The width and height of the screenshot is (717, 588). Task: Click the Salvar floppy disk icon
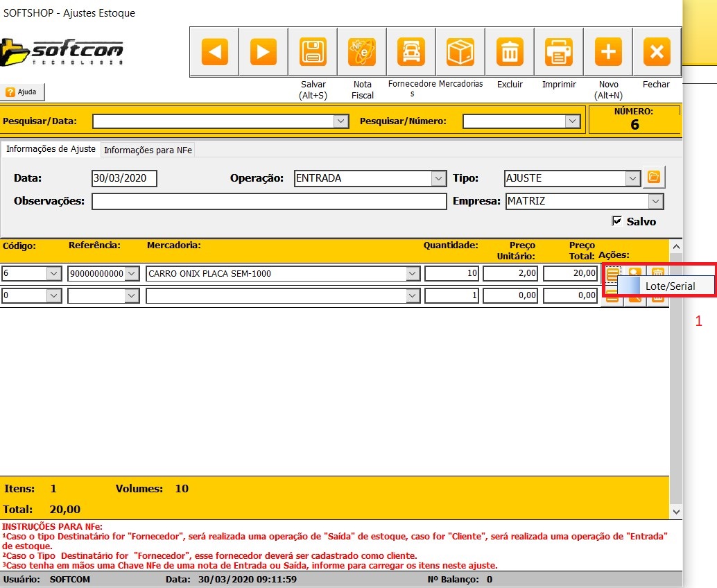coord(313,52)
